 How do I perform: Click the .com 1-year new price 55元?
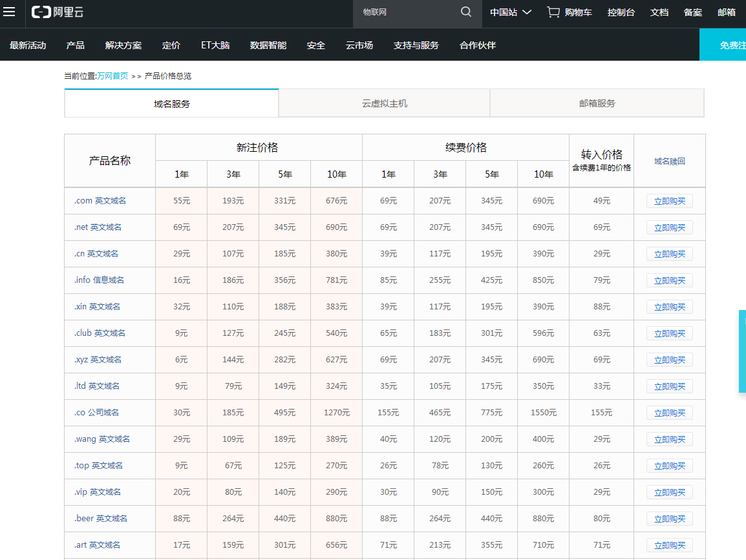[181, 201]
